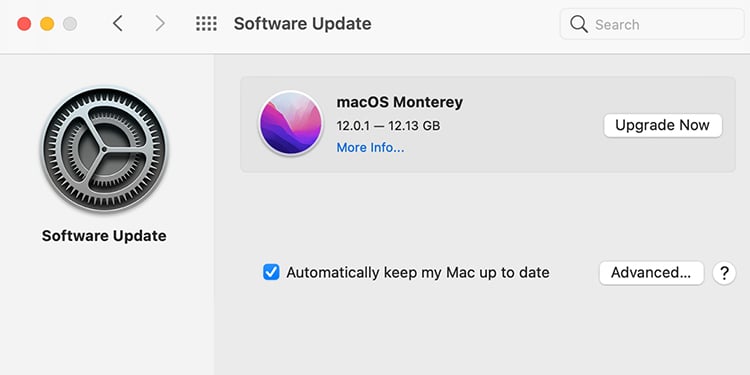Screen dimensions: 750x375
Task: Minimize the window with the yellow button
Action: [x=47, y=24]
